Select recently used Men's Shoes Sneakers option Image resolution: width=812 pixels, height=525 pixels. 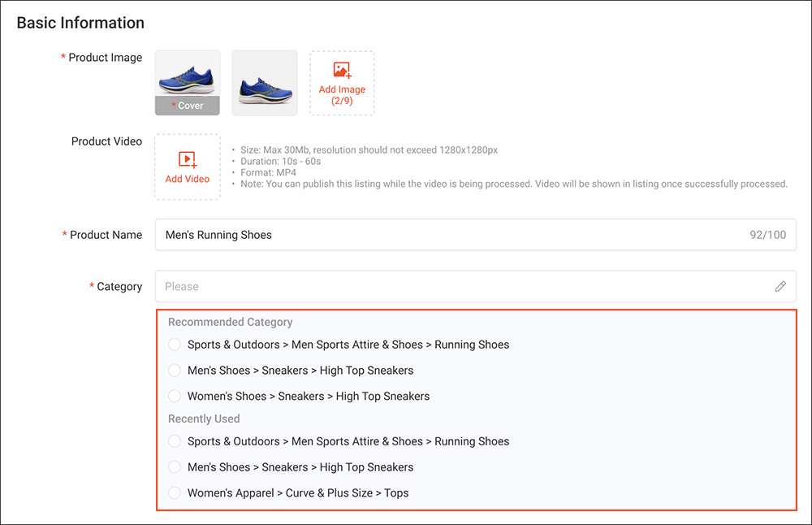coord(174,467)
